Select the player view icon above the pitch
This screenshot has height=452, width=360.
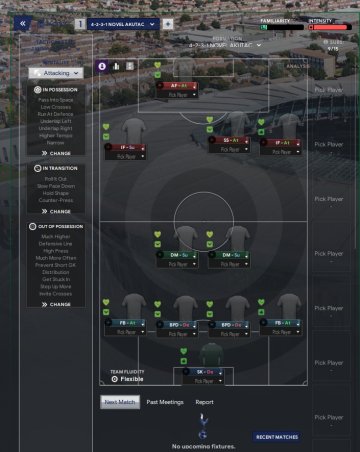pyautogui.click(x=102, y=66)
